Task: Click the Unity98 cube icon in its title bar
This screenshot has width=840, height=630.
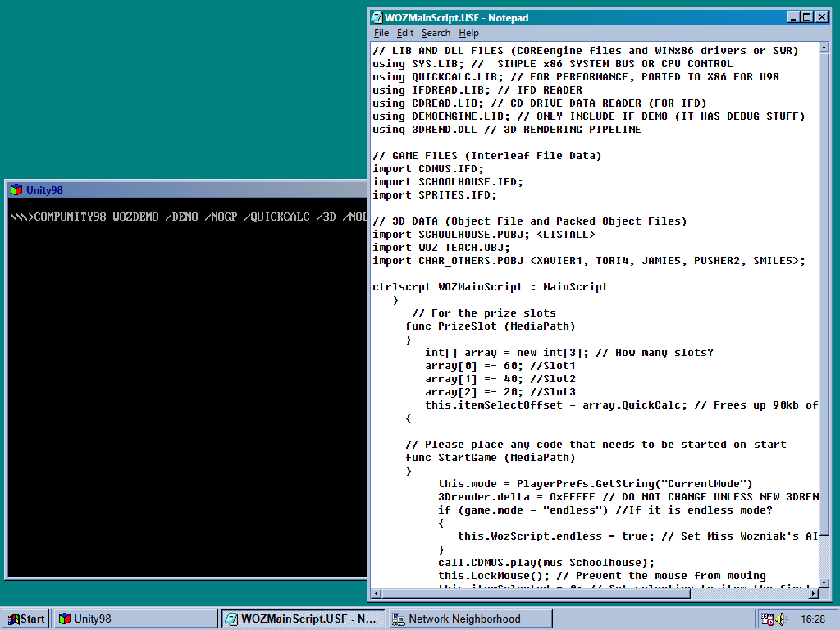Action: coord(16,189)
